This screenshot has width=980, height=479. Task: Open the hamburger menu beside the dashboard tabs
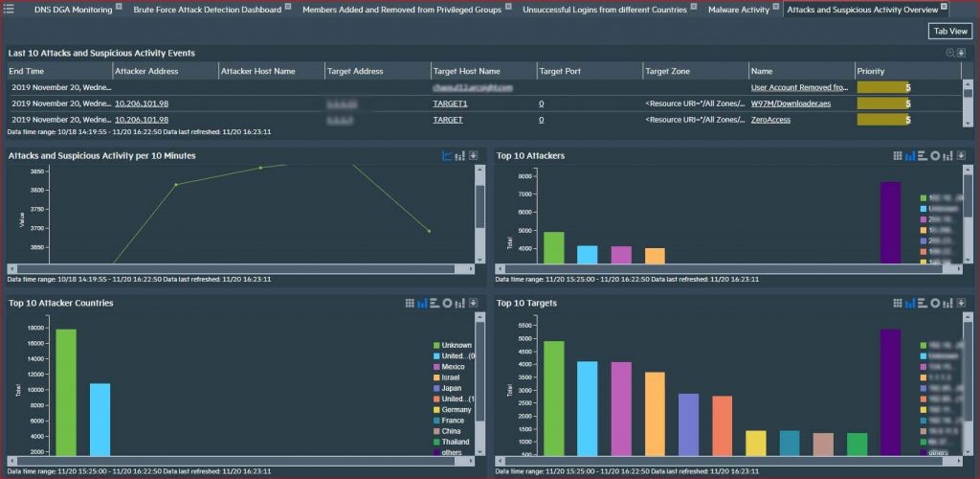[9, 9]
